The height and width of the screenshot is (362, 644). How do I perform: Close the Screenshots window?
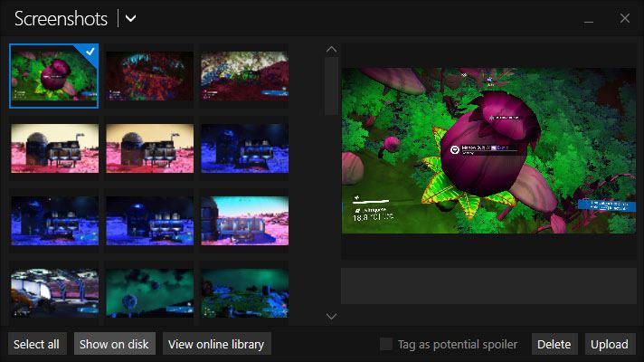point(625,18)
